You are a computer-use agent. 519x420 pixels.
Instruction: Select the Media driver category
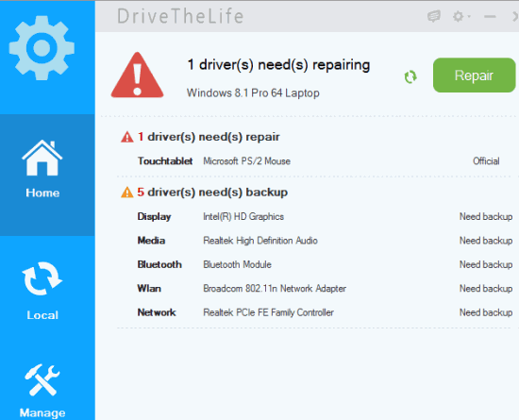pyautogui.click(x=151, y=241)
